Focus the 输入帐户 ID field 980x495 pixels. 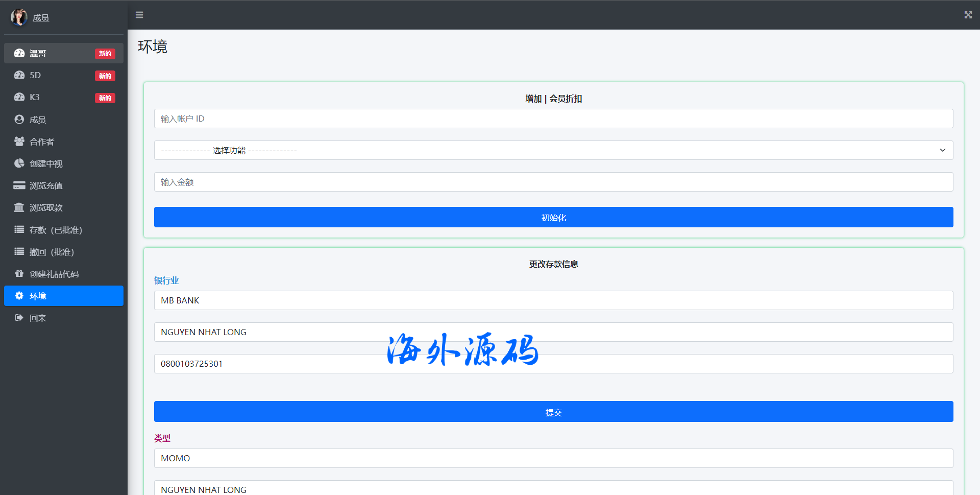point(553,119)
